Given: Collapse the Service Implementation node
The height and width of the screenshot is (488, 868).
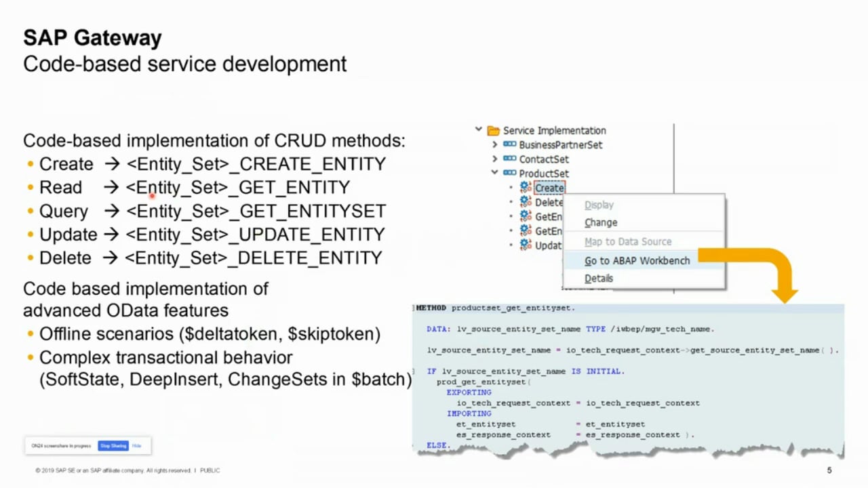Looking at the screenshot, I should click(x=479, y=129).
